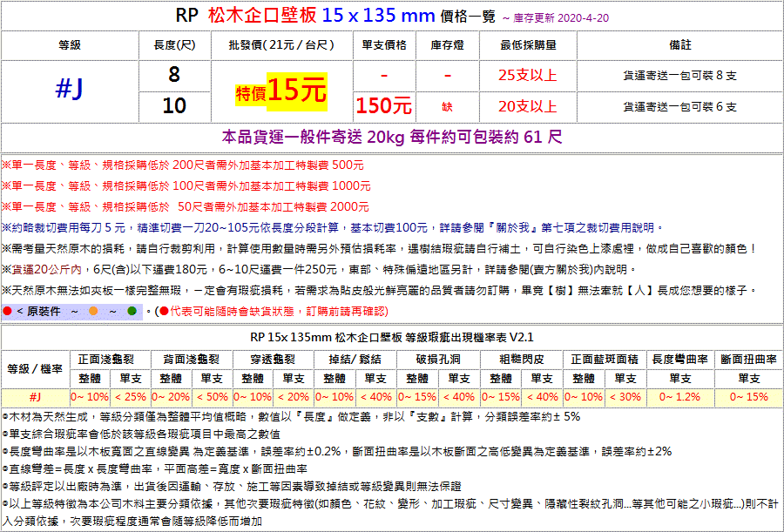This screenshot has height=532, width=784.
Task: Select the 8 尺 length cell
Action: click(x=174, y=75)
